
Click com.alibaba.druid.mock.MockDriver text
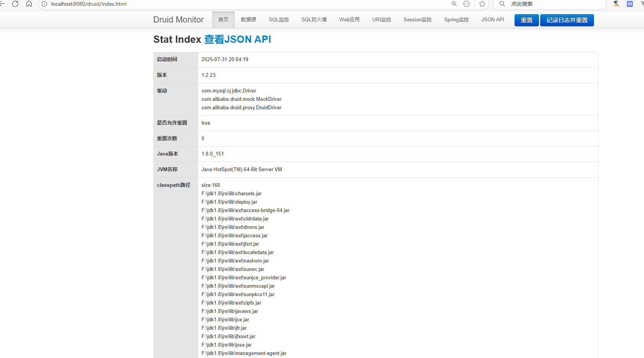[x=242, y=99]
